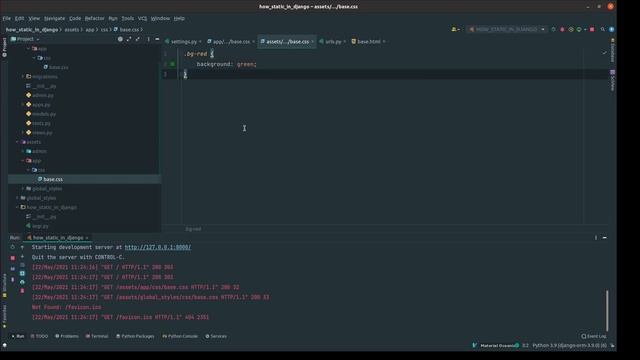Open Favorites vertical tool tab
Viewport: 640px width, 360px height.
[x=4, y=316]
